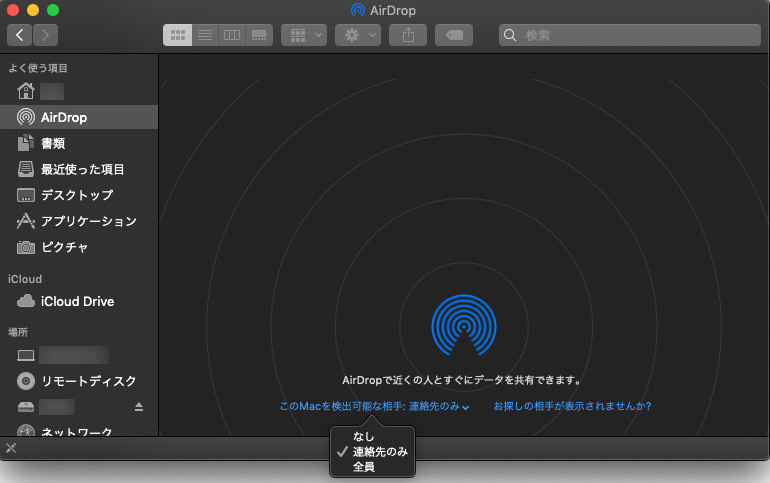Screen dimensions: 770x483
Task: Click the 場所 section header
Action: (18, 332)
